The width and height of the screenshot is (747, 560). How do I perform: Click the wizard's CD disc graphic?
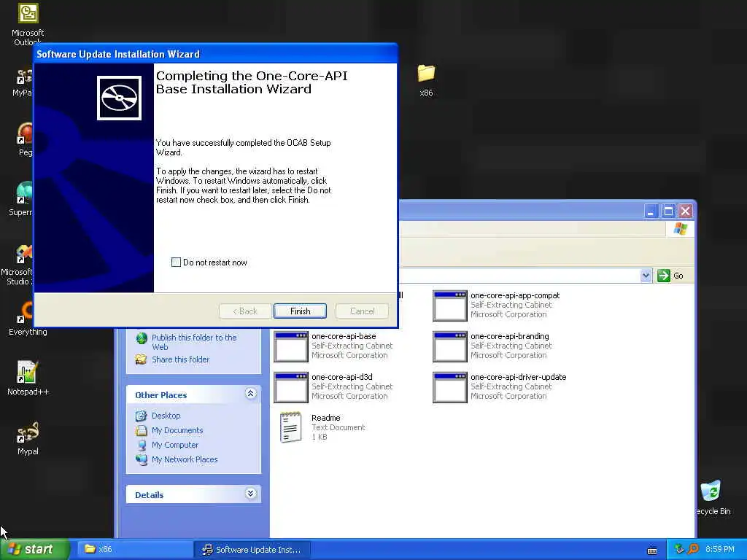119,98
